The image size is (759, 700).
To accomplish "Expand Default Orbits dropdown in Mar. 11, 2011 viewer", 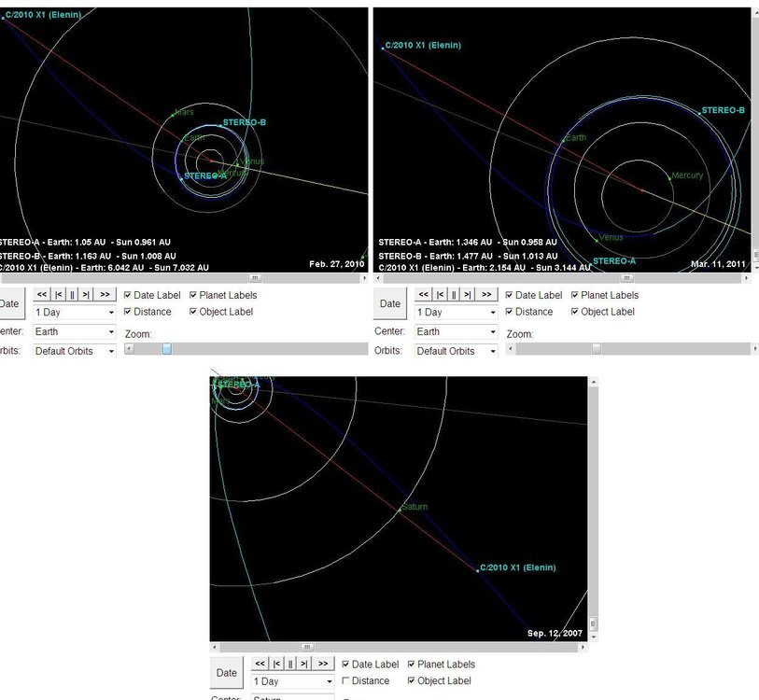I will coord(456,351).
